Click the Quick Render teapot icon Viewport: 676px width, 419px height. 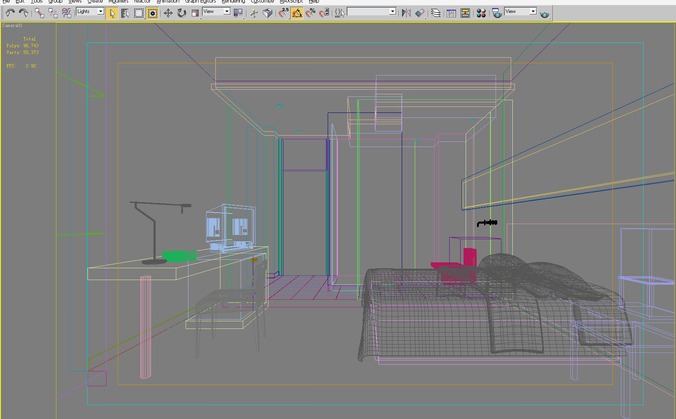coord(545,14)
